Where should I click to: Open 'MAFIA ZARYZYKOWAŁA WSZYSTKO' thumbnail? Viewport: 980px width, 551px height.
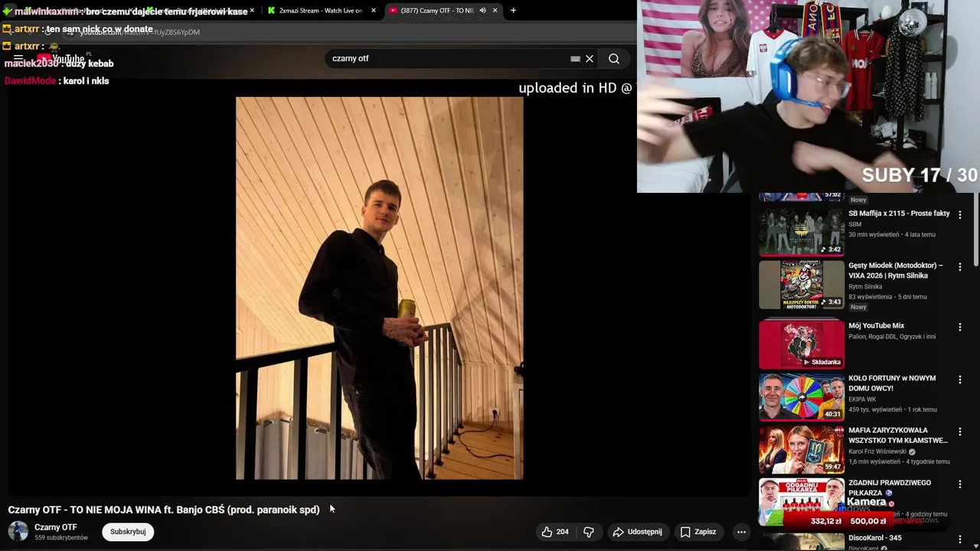[802, 449]
